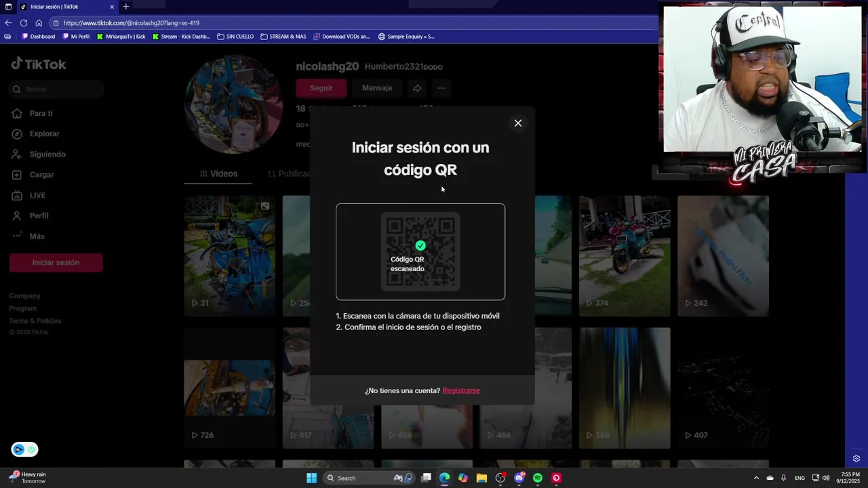Open Copilot from the taskbar
The height and width of the screenshot is (488, 868).
tap(463, 478)
